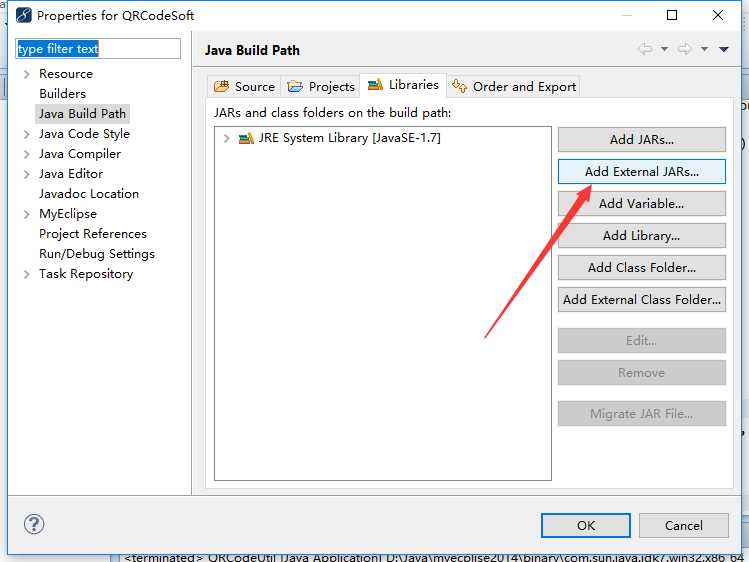Expand the Java Compiler node
This screenshot has width=749, height=562.
click(27, 154)
